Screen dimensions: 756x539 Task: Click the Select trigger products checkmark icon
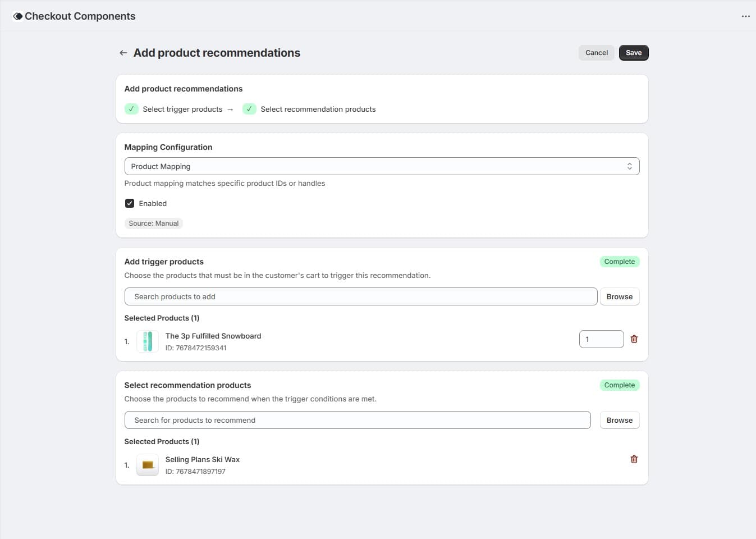coord(131,109)
